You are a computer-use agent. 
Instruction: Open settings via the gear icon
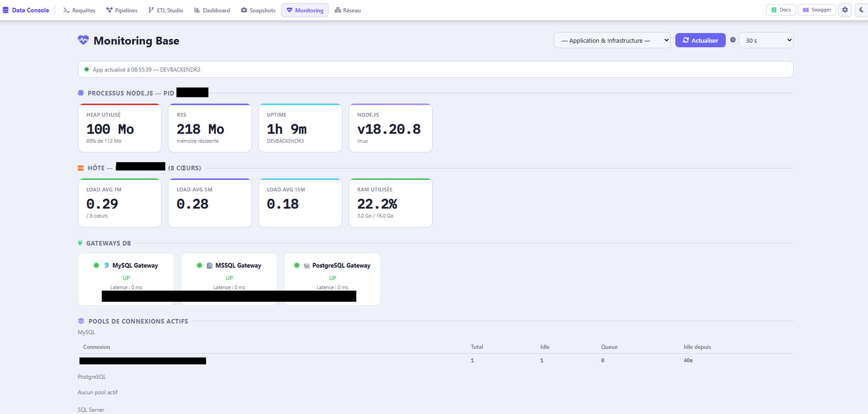[x=845, y=10]
